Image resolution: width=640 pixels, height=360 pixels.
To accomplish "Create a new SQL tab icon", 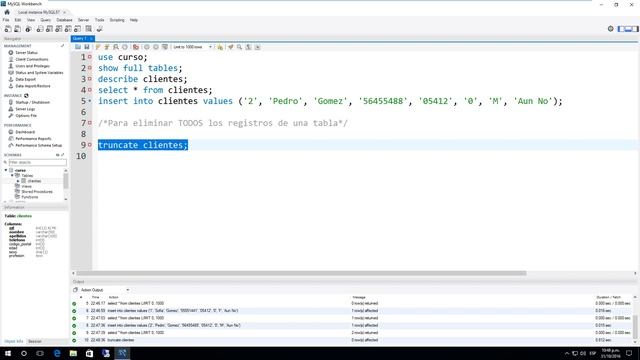I will tap(8, 29).
